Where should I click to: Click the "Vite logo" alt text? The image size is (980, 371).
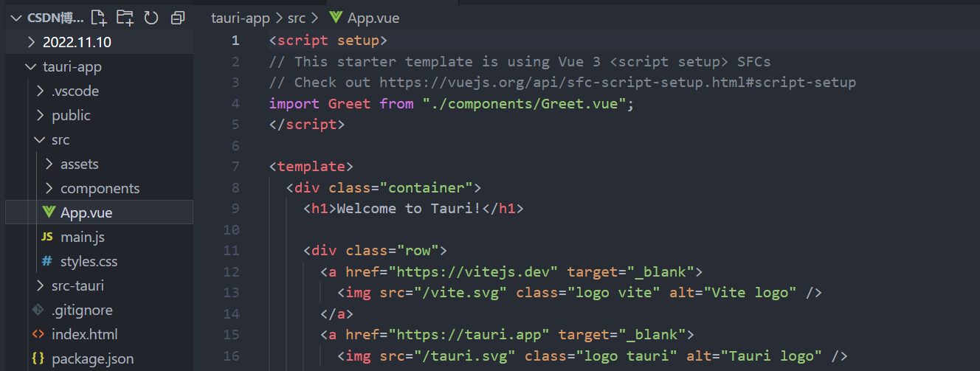750,293
